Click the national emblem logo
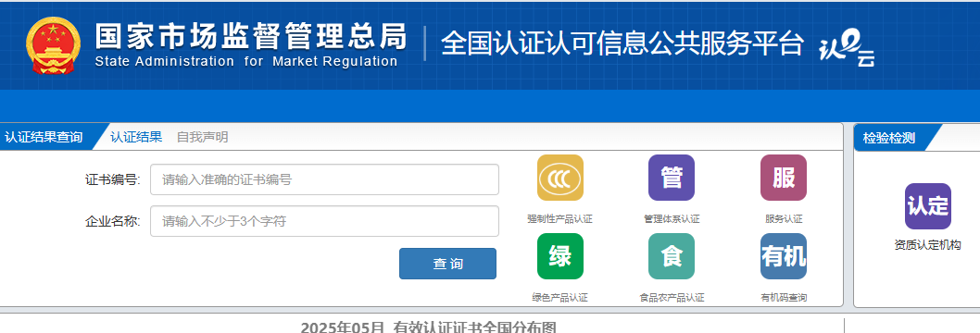This screenshot has width=980, height=333. pos(53,45)
